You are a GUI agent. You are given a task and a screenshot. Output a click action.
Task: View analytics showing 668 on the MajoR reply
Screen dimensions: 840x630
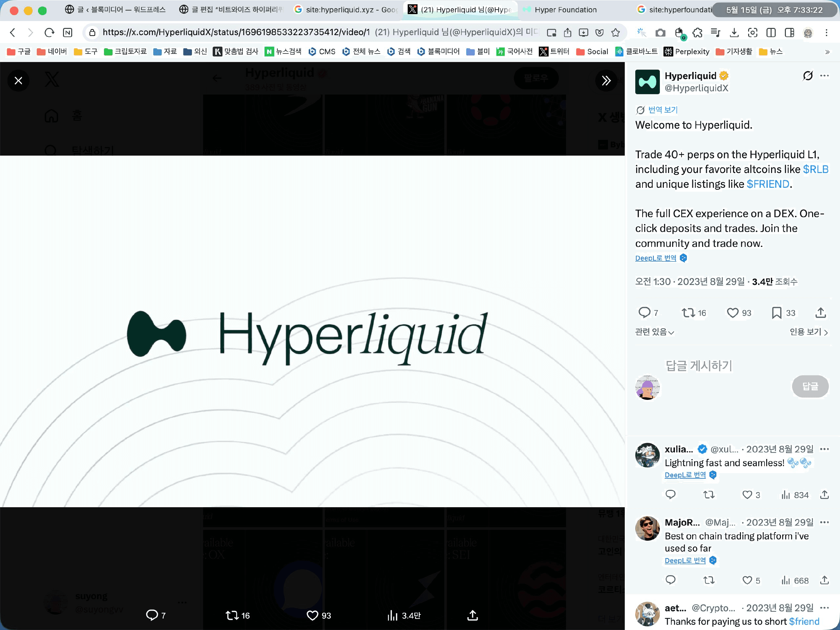(x=794, y=580)
